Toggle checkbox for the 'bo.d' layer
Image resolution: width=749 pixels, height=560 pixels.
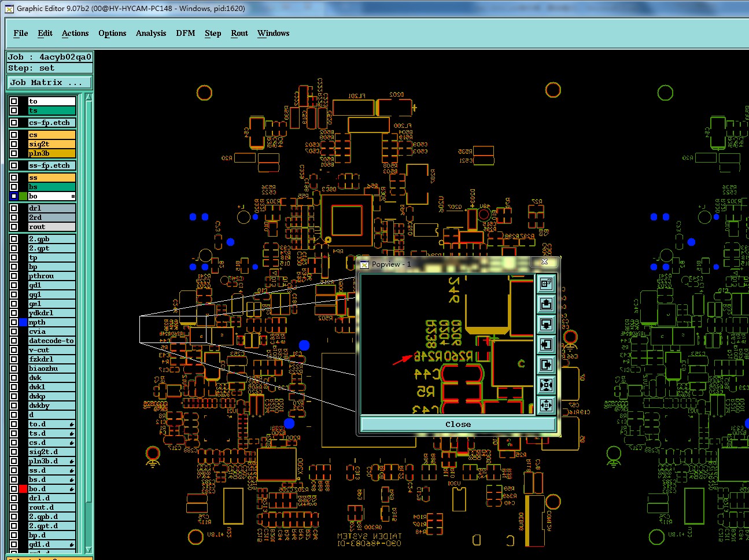[x=14, y=489]
